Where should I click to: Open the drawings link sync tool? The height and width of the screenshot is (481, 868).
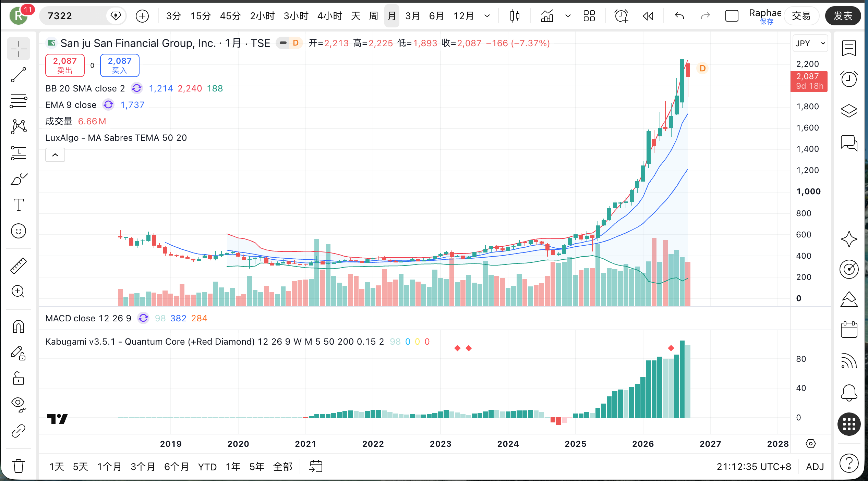[19, 431]
